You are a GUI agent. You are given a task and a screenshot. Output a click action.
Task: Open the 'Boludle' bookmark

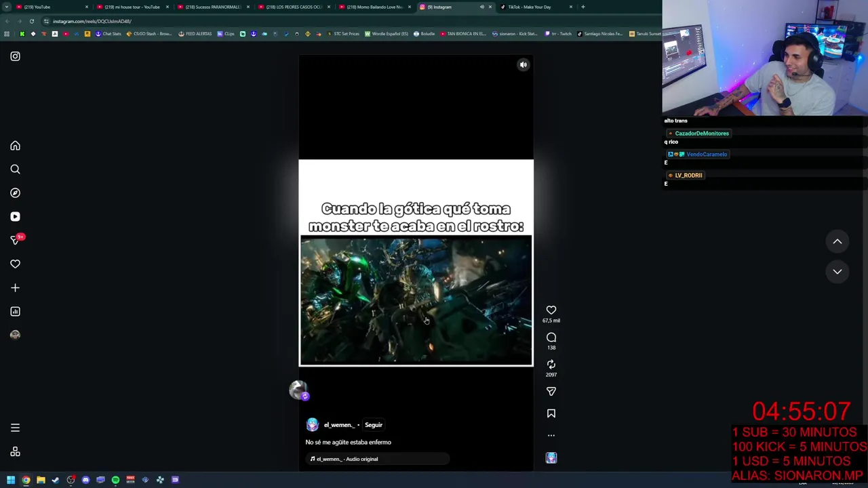(424, 34)
